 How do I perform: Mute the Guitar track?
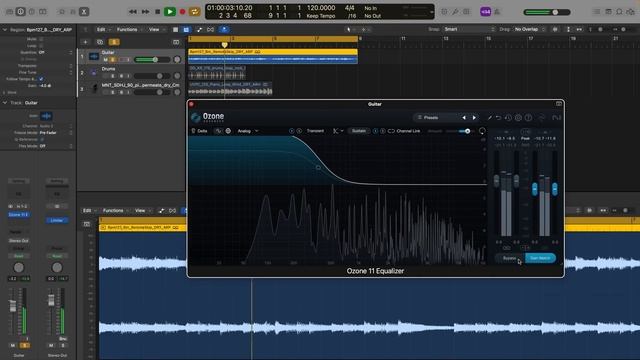(x=105, y=60)
